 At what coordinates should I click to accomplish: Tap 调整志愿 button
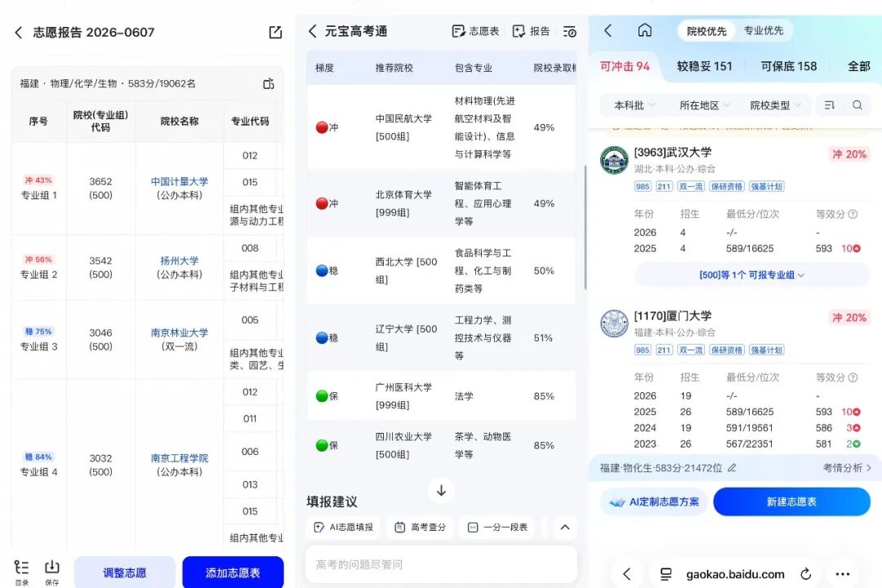click(x=124, y=572)
